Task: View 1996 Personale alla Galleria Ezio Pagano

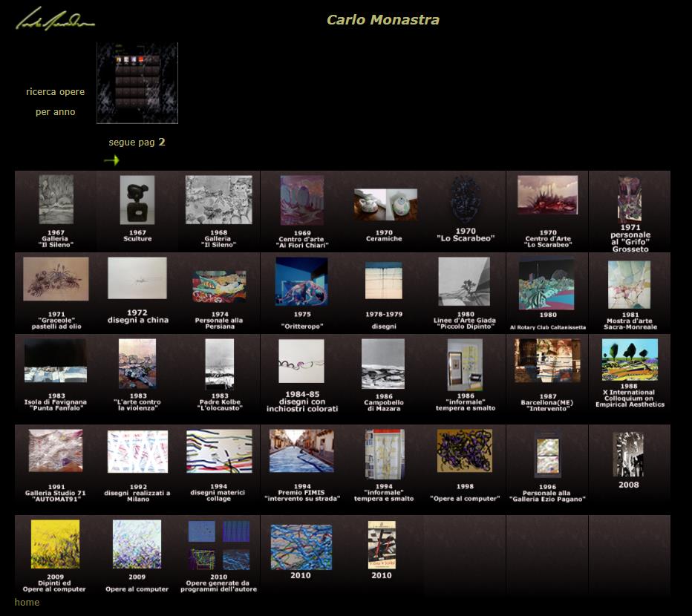Action: (547, 455)
